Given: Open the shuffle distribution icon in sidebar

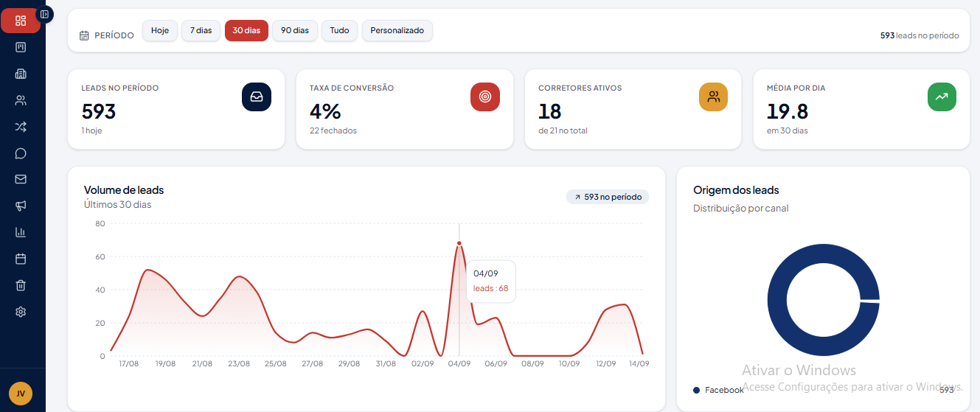Looking at the screenshot, I should 21,127.
